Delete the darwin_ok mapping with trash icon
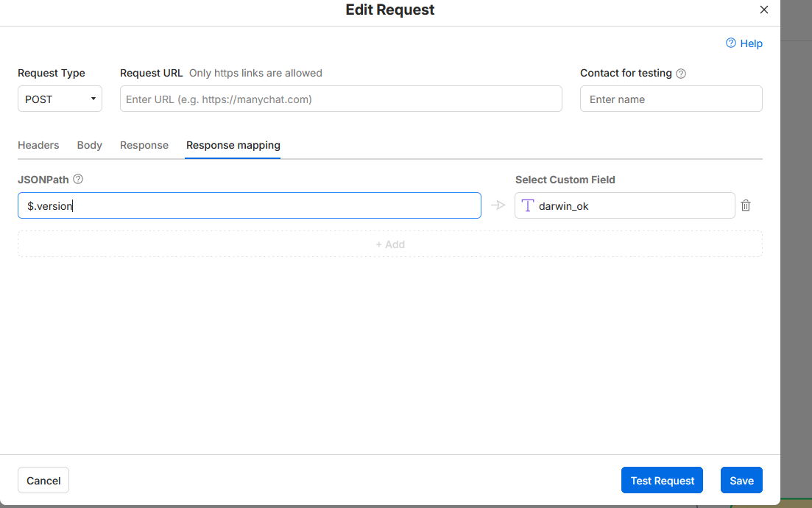This screenshot has height=508, width=812. pos(745,205)
